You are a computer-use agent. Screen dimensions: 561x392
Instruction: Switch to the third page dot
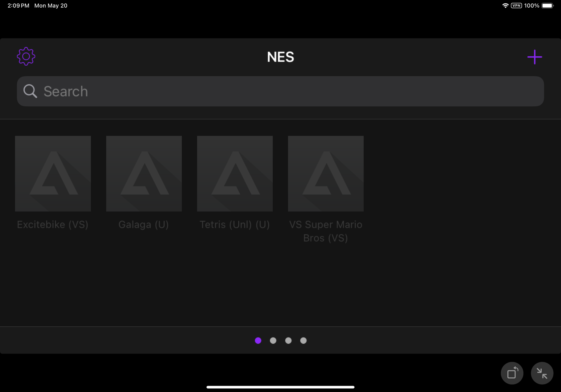coord(288,340)
